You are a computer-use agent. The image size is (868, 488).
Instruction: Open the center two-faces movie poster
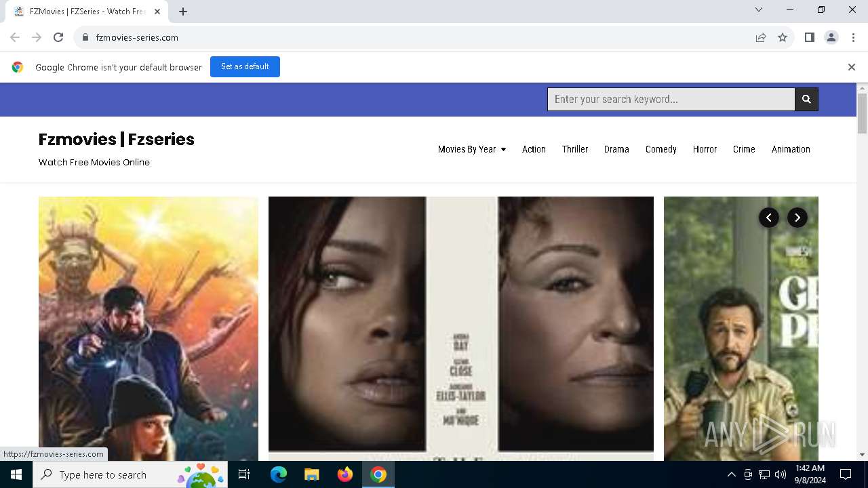(x=461, y=329)
